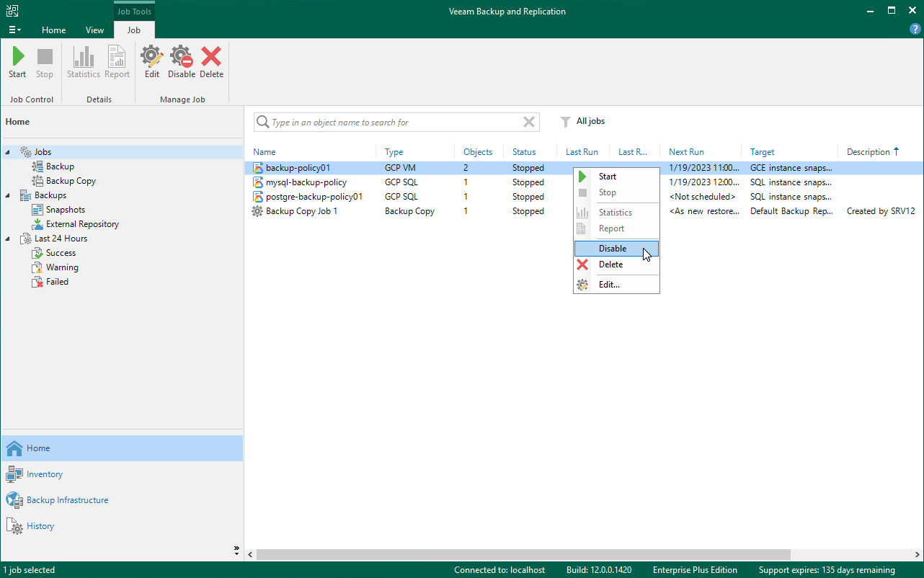Choose Start in the context menu
This screenshot has width=924, height=578.
tap(616, 177)
